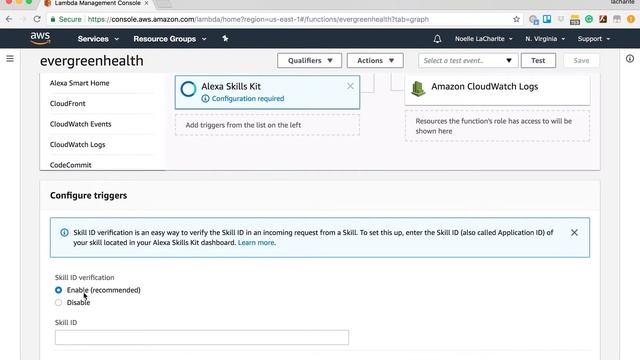Click the Configuration required info icon
Viewport: 640px width, 360px height.
pos(205,98)
